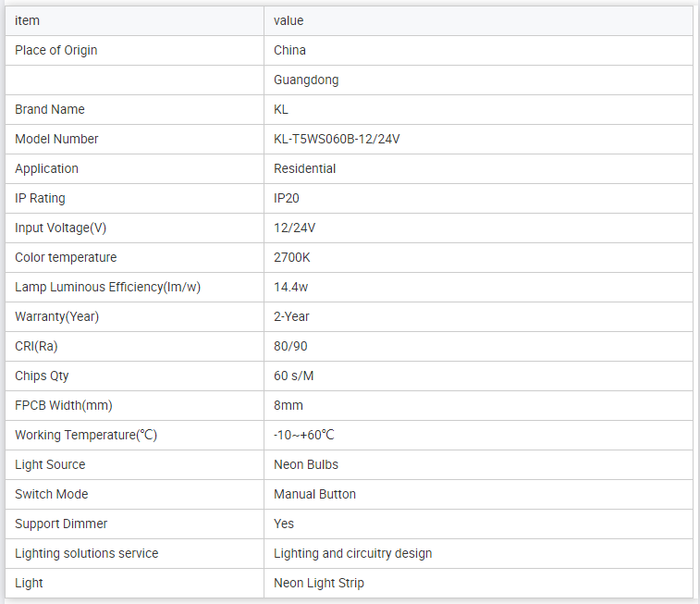Click 'Lighting and circuitry design' value
The width and height of the screenshot is (700, 604).
coord(352,553)
